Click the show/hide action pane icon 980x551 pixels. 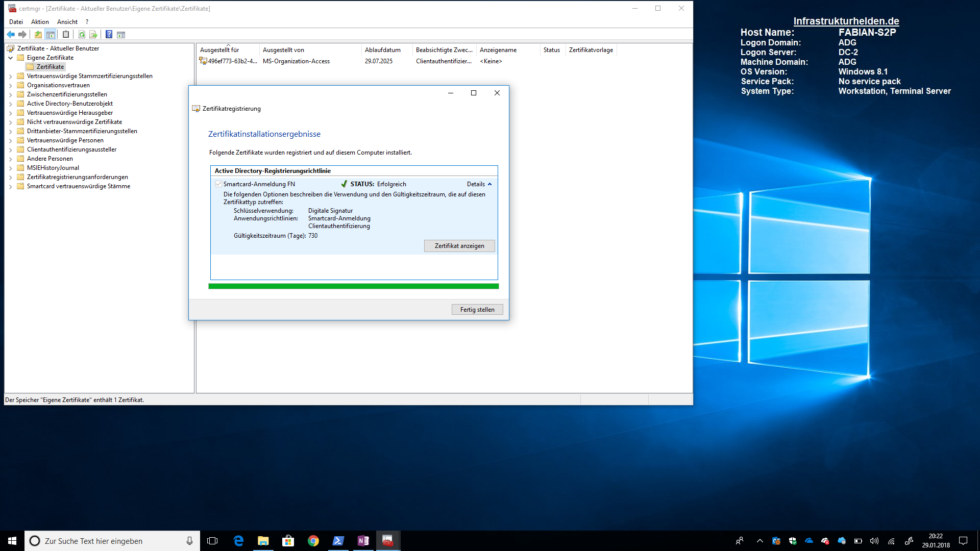pyautogui.click(x=121, y=35)
